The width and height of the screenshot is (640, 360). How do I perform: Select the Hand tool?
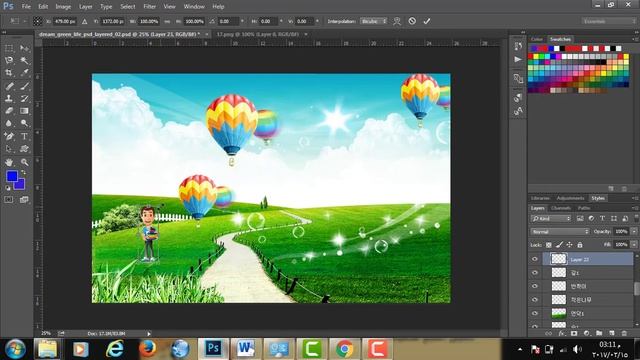tap(9, 162)
